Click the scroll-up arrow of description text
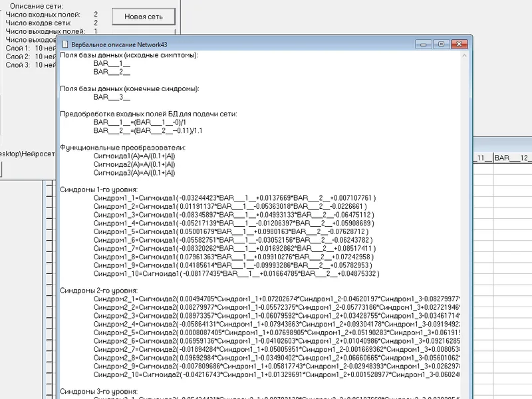 pos(464,56)
